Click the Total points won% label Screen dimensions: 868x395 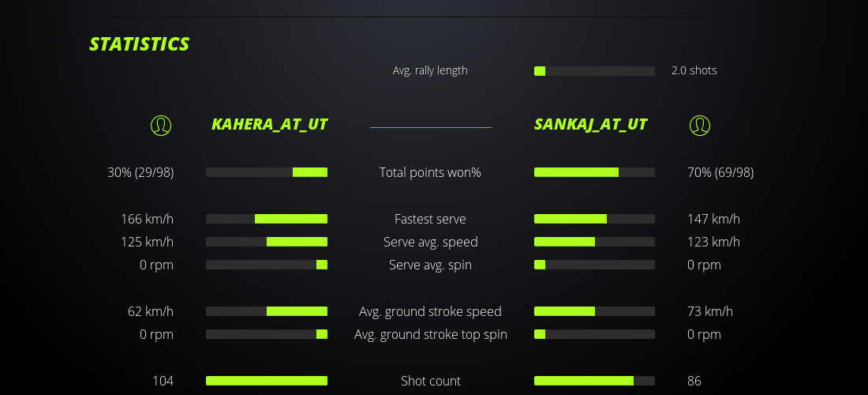pos(430,172)
